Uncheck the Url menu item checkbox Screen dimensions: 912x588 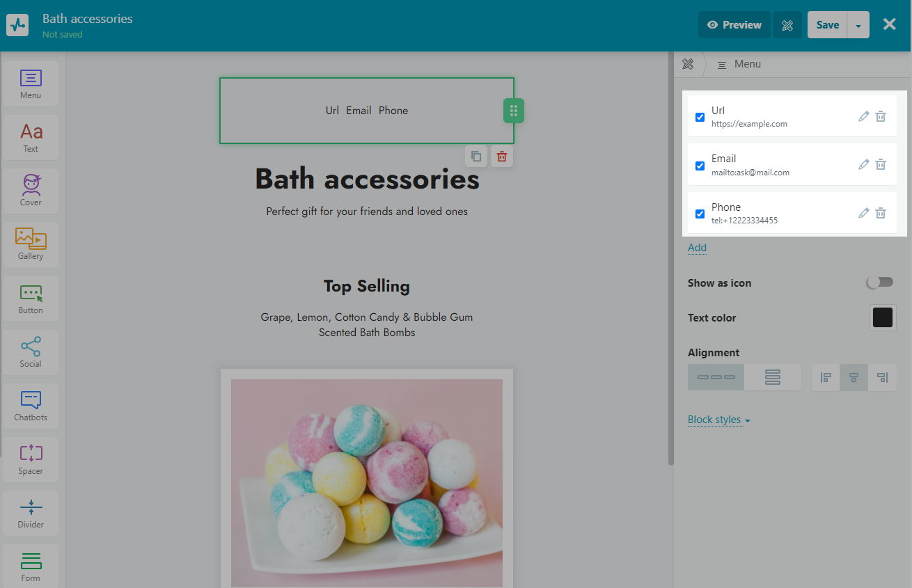[700, 117]
